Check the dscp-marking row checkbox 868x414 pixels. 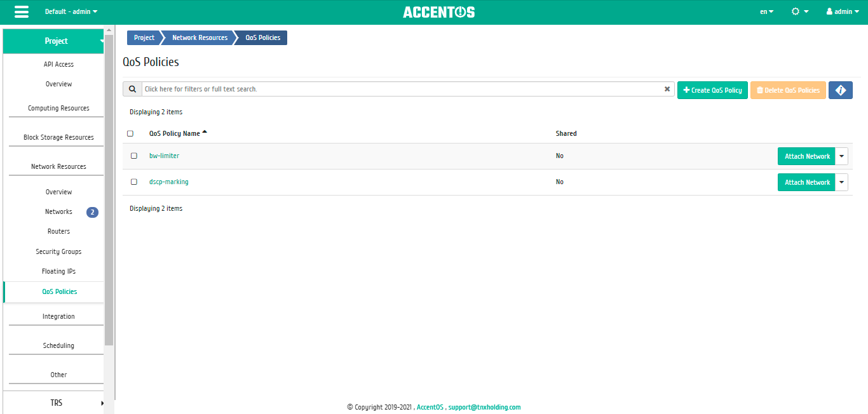134,182
